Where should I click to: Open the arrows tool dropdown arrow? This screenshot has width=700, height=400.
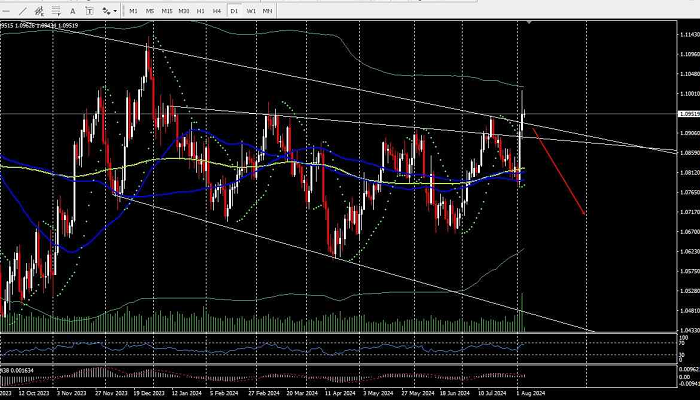pos(115,10)
